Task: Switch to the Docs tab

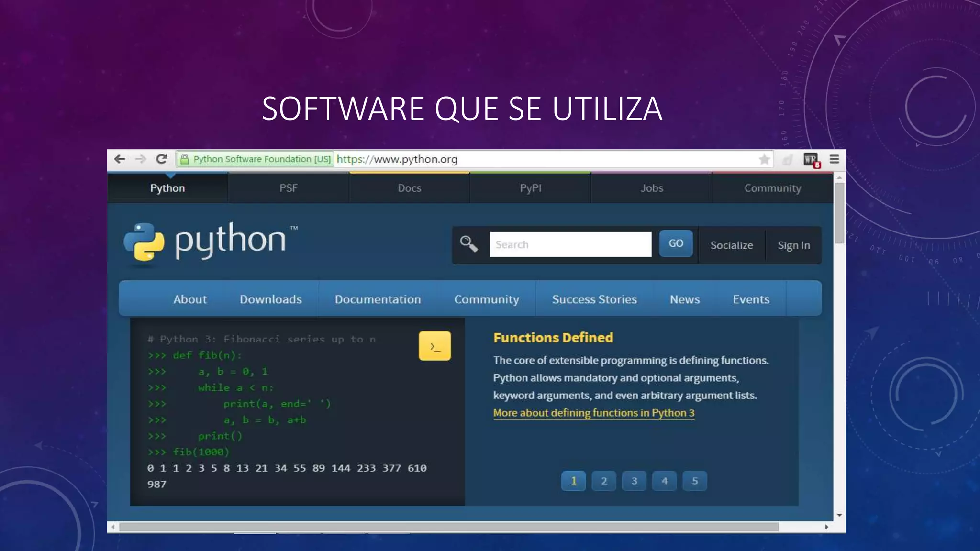Action: click(x=410, y=188)
